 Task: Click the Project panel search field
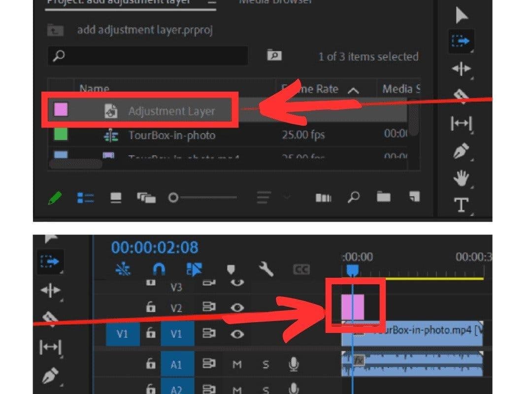[x=148, y=56]
